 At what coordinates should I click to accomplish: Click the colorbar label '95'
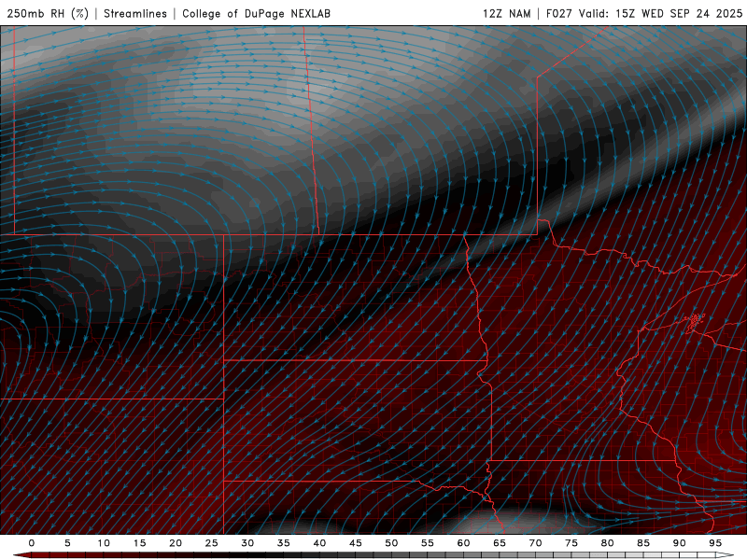tap(715, 543)
